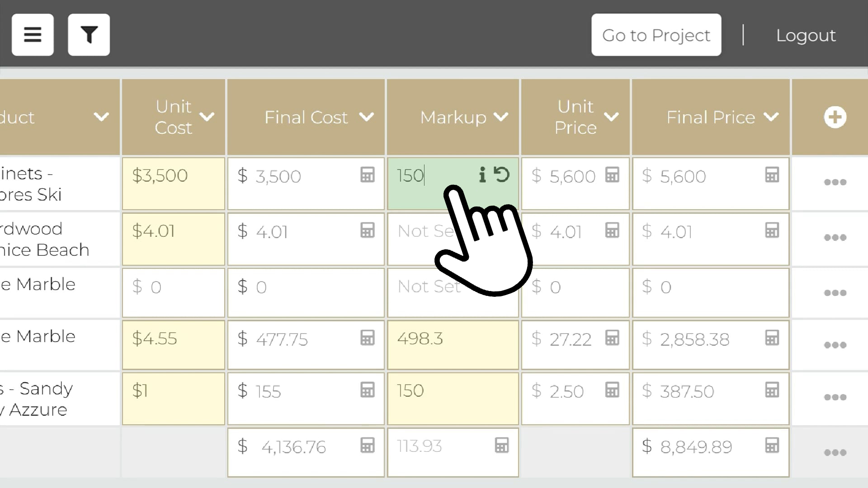Add a new column with plus icon

[835, 117]
